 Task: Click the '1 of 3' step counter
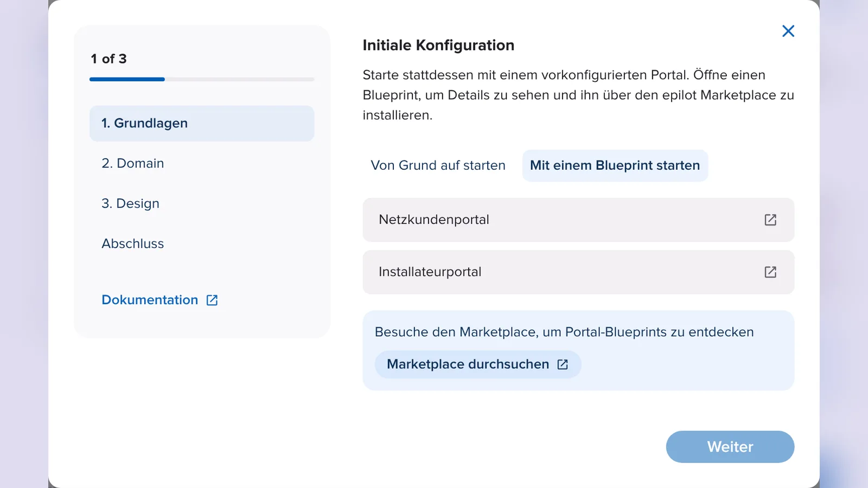click(108, 59)
